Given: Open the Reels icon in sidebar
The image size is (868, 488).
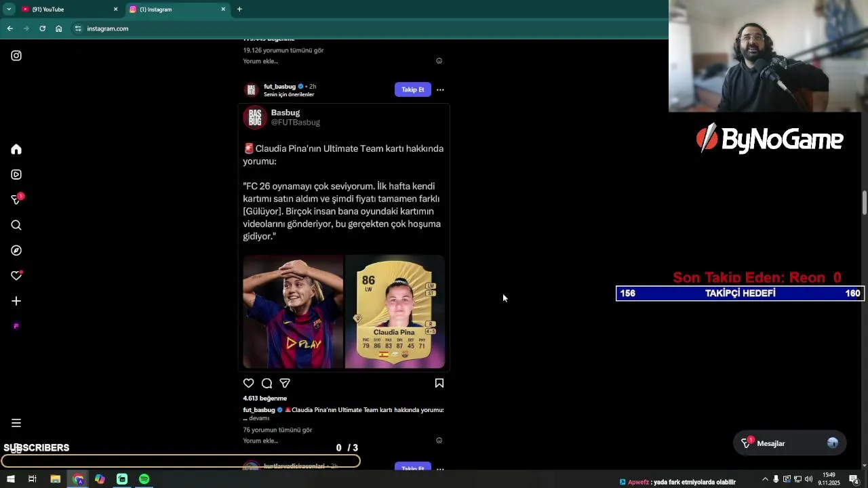Looking at the screenshot, I should (x=16, y=174).
